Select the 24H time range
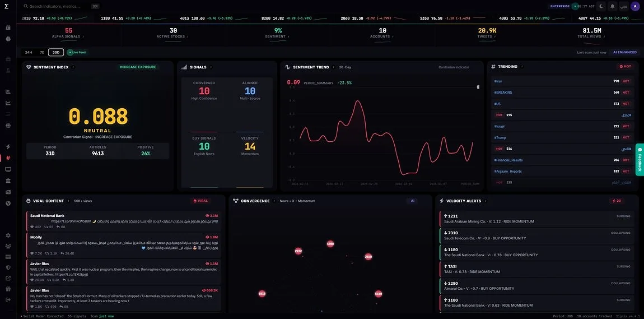The width and height of the screenshot is (644, 319). (29, 52)
